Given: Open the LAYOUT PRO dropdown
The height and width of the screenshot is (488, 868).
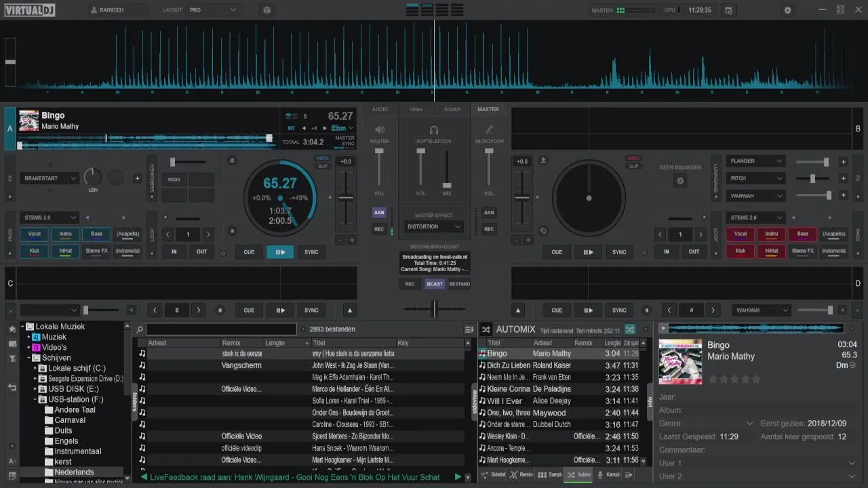Looking at the screenshot, I should tap(214, 10).
